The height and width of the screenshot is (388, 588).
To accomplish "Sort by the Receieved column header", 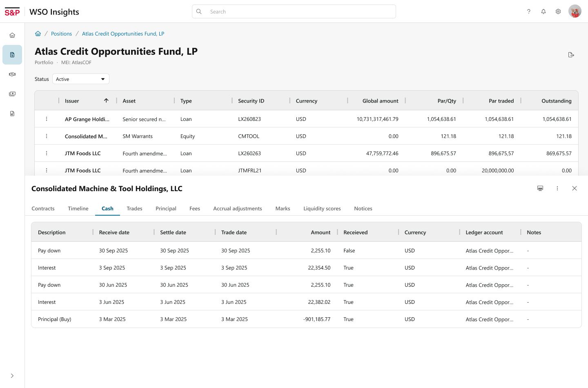I will pyautogui.click(x=356, y=232).
